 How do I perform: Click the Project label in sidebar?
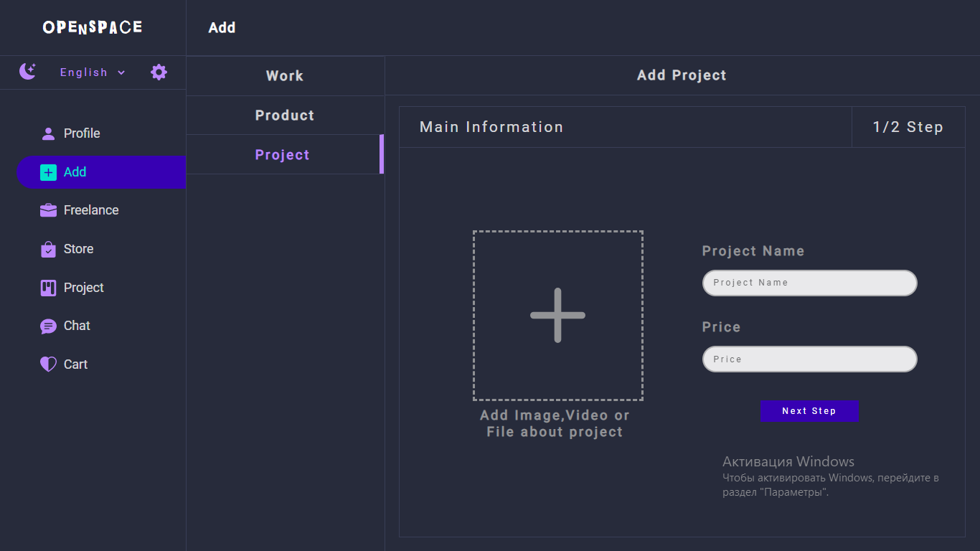pyautogui.click(x=84, y=288)
